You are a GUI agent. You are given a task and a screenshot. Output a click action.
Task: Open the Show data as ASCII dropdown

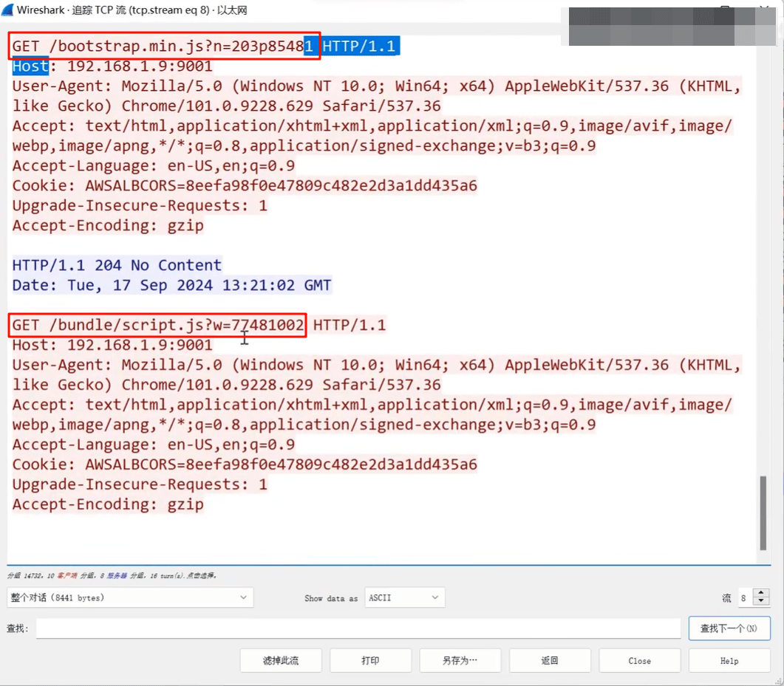404,597
